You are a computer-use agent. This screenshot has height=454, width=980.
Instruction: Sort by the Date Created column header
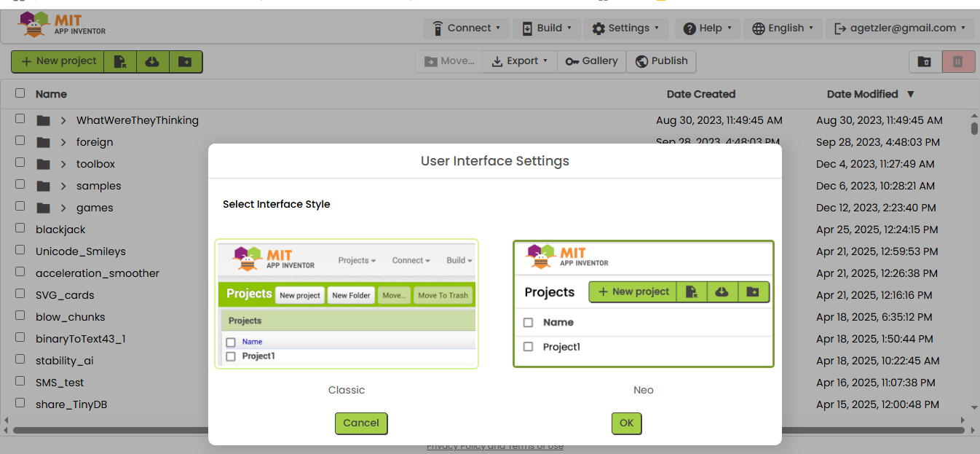point(701,94)
